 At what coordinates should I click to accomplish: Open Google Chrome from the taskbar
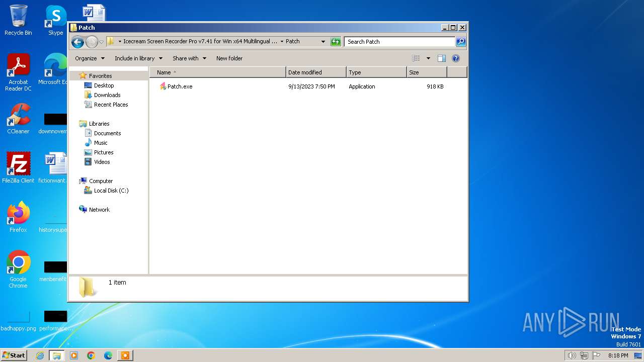point(91,355)
